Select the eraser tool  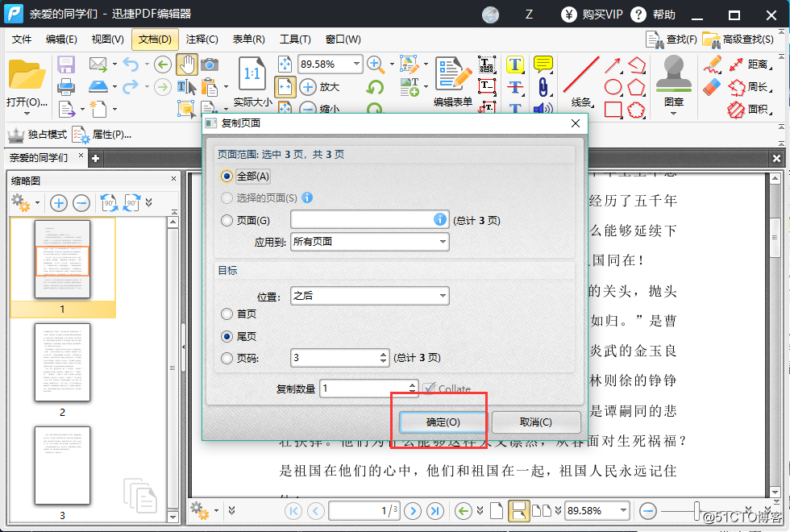(x=712, y=87)
